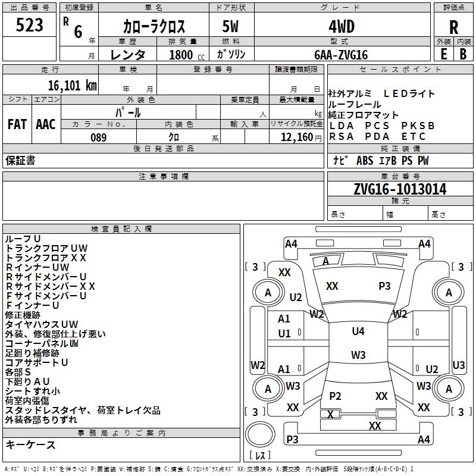Click the air conditioner value AAC
476x476 pixels.
point(46,124)
